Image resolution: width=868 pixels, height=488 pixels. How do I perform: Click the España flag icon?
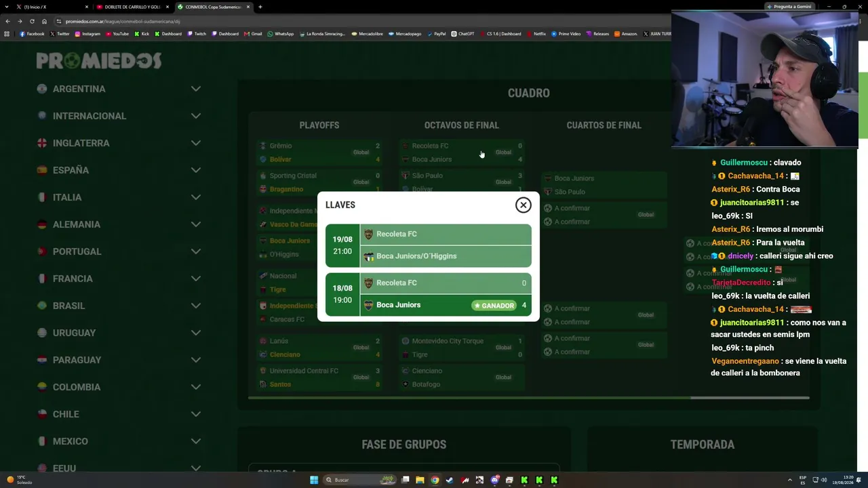[x=42, y=170]
